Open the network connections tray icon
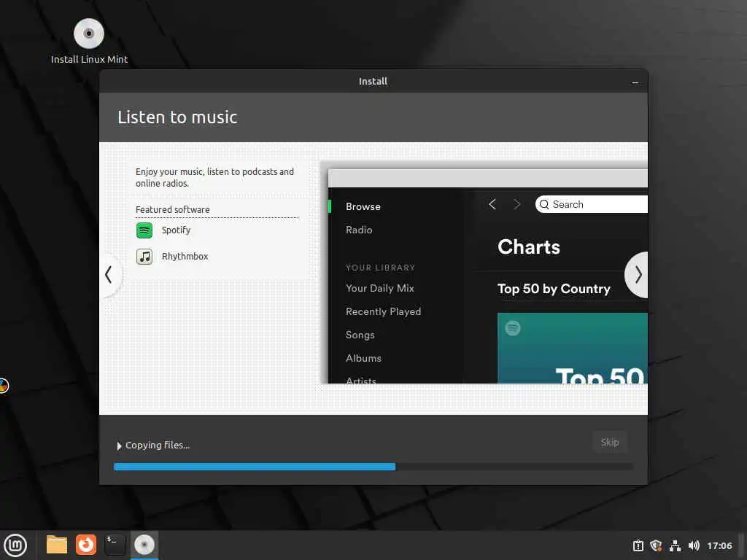This screenshot has width=747, height=560. [x=675, y=545]
